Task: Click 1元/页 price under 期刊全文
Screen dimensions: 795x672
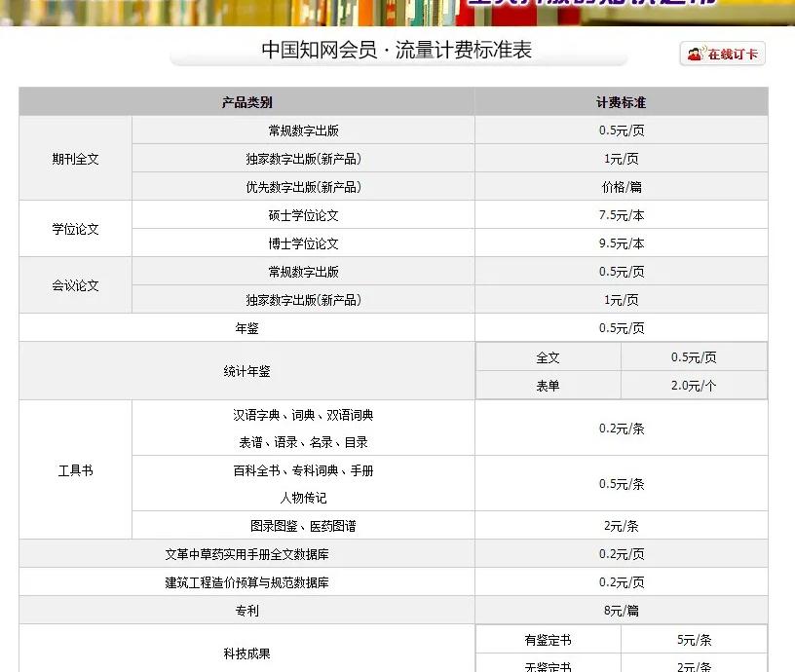Action: [x=622, y=159]
